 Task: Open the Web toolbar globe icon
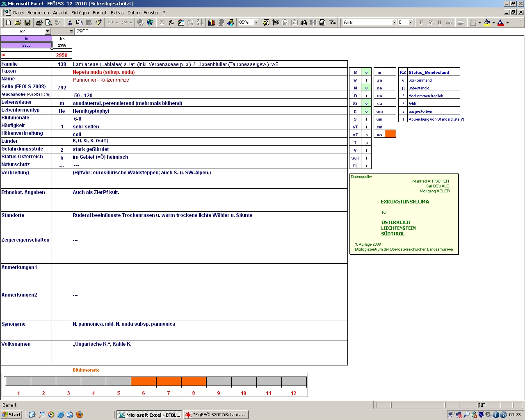[x=150, y=23]
